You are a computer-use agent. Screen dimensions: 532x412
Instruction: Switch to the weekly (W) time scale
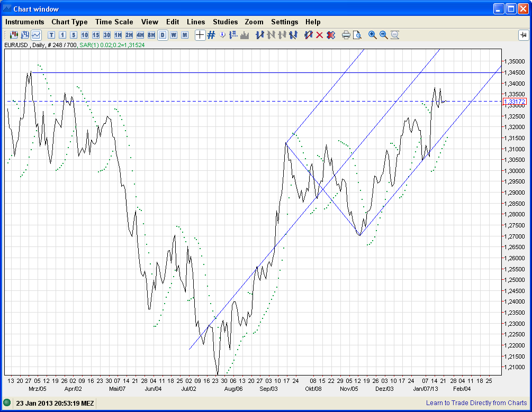(174, 35)
